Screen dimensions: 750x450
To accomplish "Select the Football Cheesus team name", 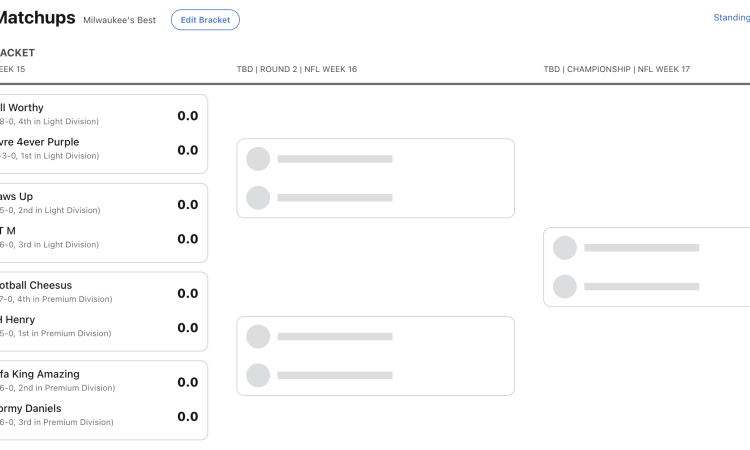I will [36, 285].
